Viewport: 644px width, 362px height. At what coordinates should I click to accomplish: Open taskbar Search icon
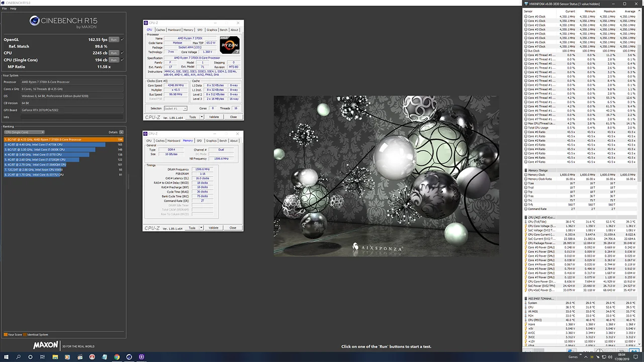pyautogui.click(x=18, y=357)
